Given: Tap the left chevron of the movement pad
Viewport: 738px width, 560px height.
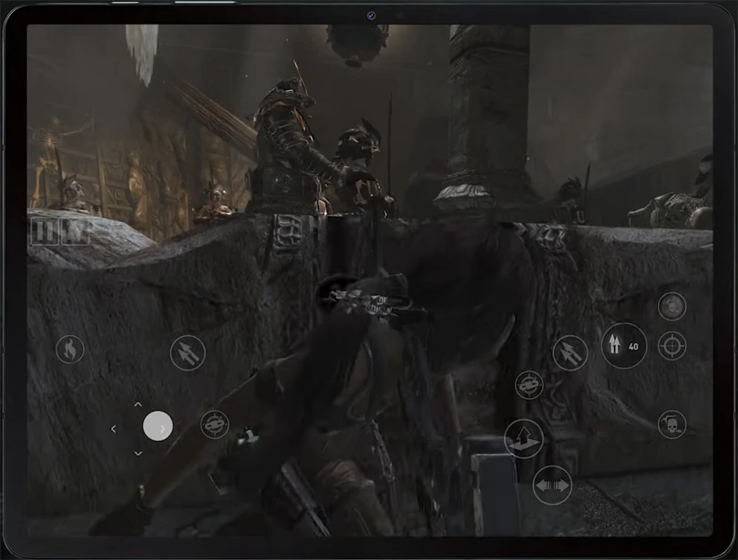Looking at the screenshot, I should point(113,429).
